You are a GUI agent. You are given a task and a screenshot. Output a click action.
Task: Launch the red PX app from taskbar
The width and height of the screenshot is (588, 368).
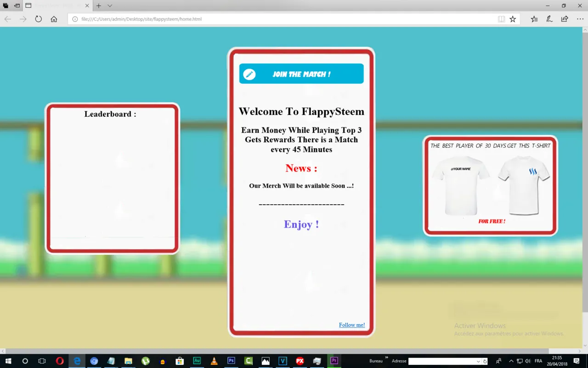300,361
